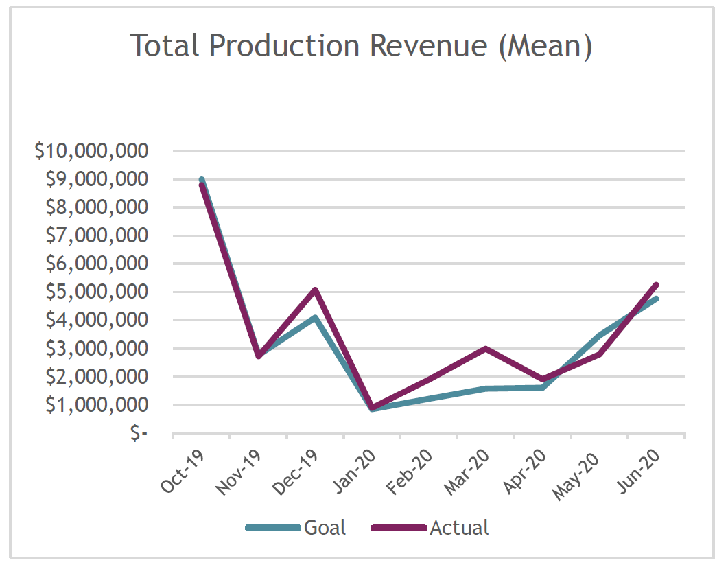
Task: Click the Dec-19 month label
Action: [x=295, y=472]
